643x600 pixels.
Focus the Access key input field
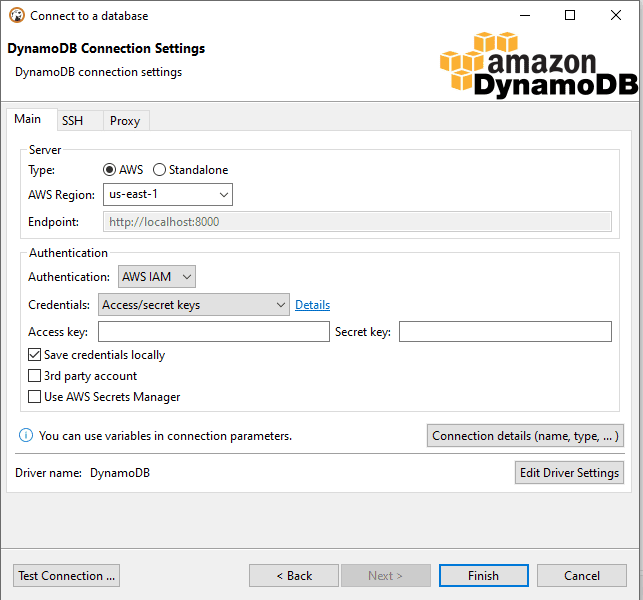click(214, 331)
